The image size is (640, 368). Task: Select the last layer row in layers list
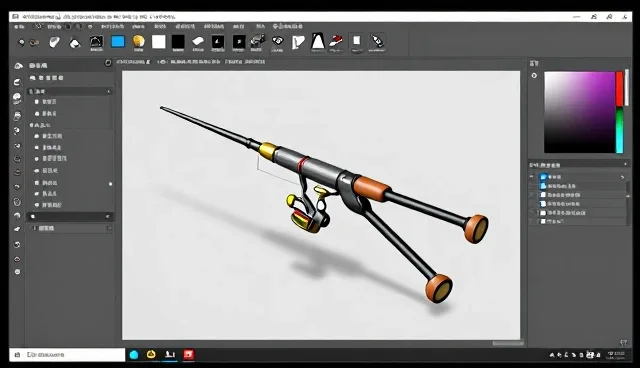click(x=579, y=221)
